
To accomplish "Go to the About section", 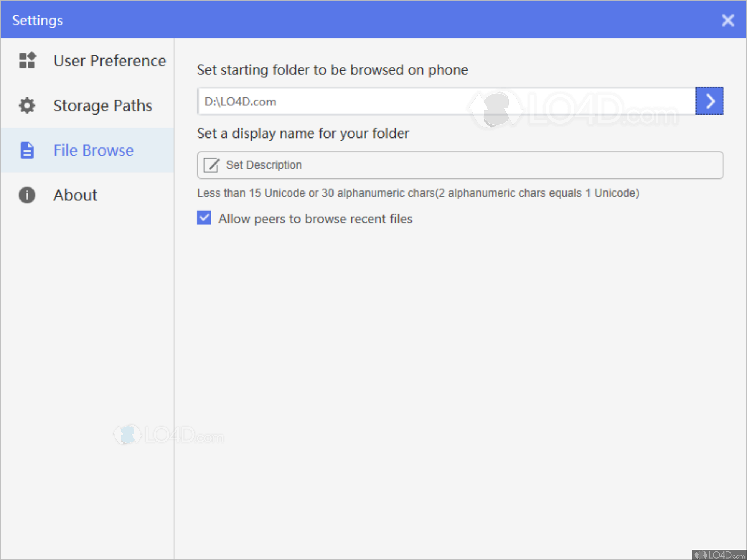I will pyautogui.click(x=75, y=195).
